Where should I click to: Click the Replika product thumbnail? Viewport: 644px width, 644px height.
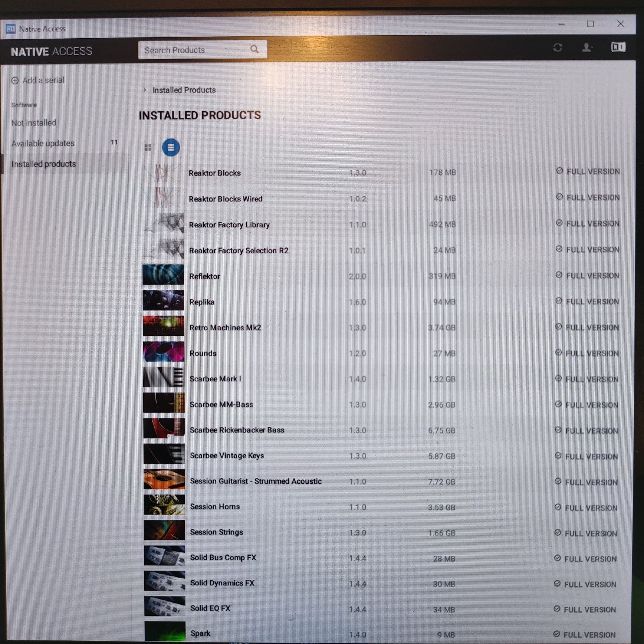(164, 300)
